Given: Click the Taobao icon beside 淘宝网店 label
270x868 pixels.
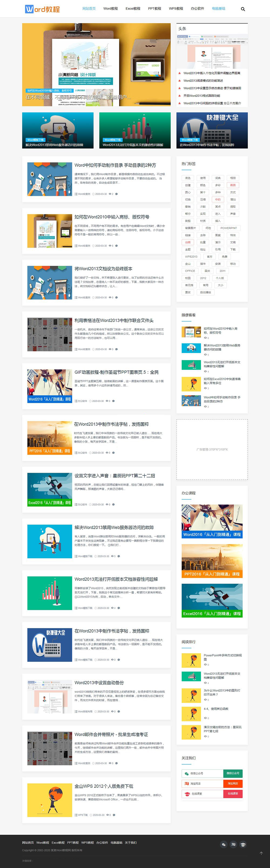Looking at the screenshot, I should pyautogui.click(x=187, y=783).
